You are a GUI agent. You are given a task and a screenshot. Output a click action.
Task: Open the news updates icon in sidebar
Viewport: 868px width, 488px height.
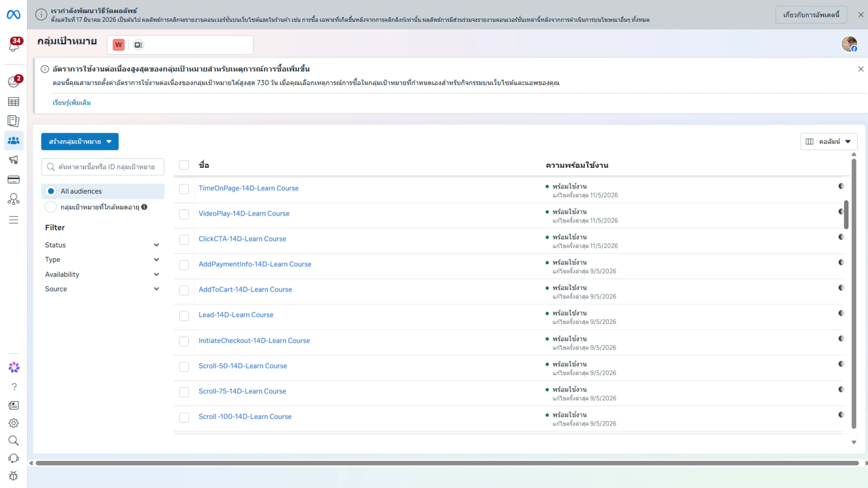click(13, 405)
